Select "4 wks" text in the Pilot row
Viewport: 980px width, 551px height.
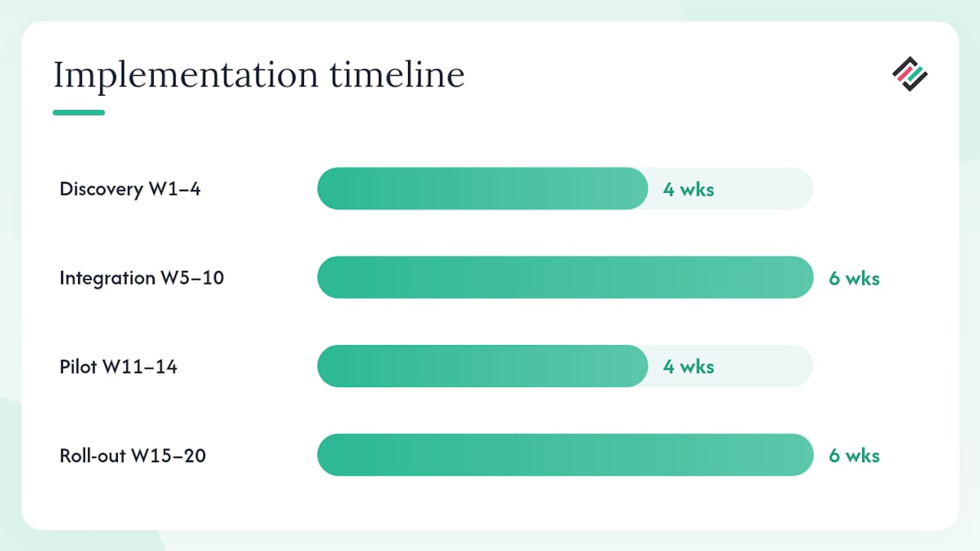point(688,367)
